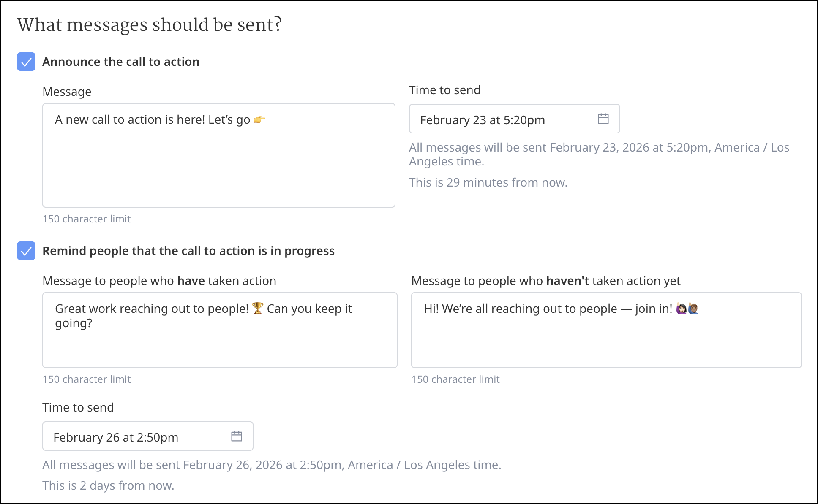Open calendar icon in February 23 time field
Viewport: 818px width, 504px height.
point(603,119)
